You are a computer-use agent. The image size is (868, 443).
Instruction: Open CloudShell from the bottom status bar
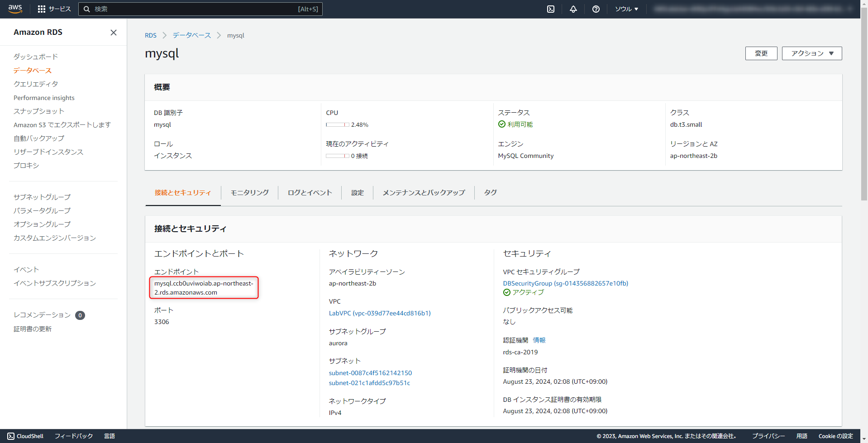pos(25,436)
